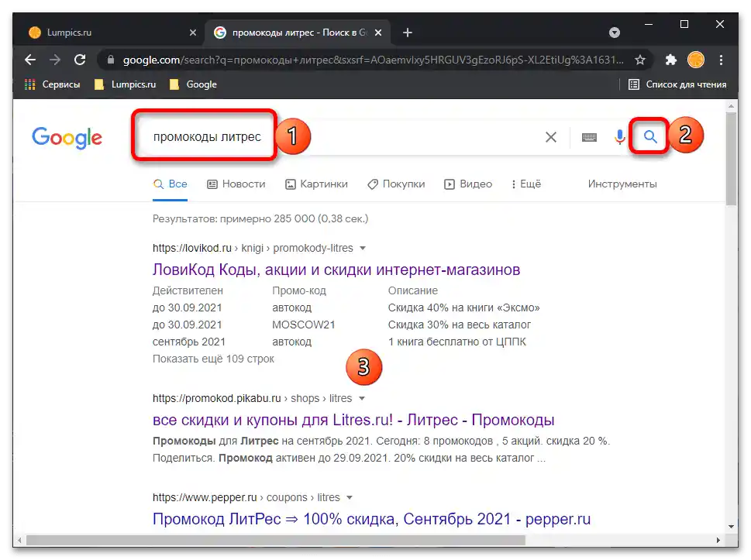Click the address bar URL
Viewport: 751px width, 560px height.
373,60
